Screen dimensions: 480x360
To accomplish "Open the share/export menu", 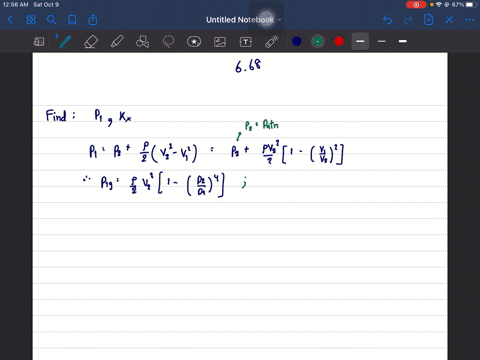I will (x=93, y=20).
